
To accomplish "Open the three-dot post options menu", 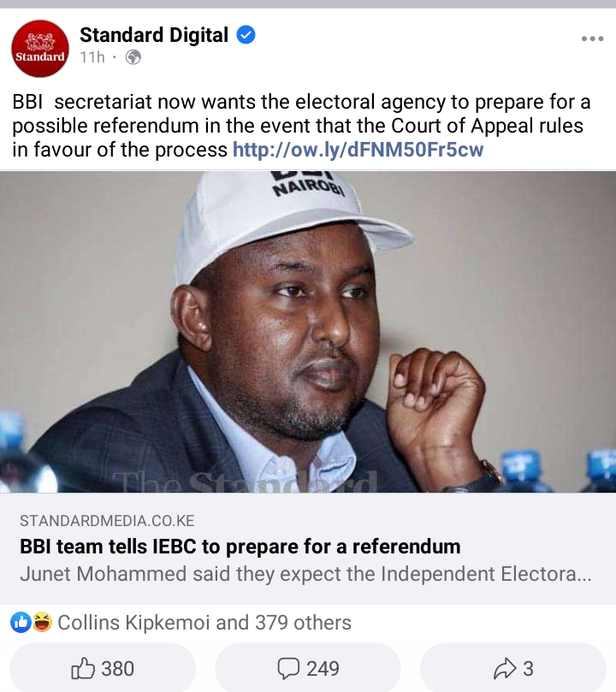I will [x=592, y=38].
